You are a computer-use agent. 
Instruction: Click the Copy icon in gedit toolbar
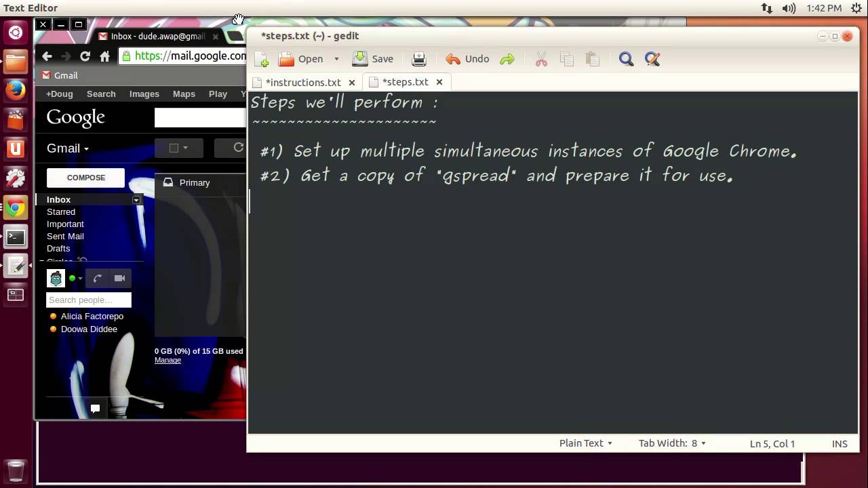(567, 59)
